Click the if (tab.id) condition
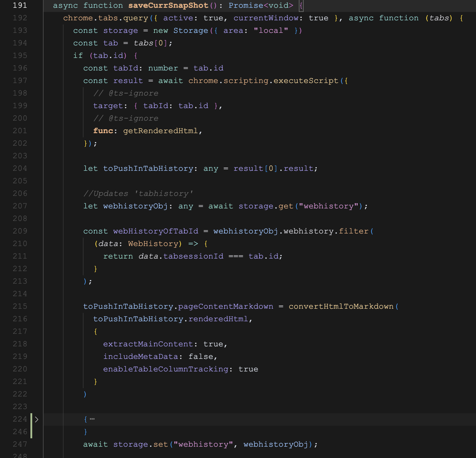The width and height of the screenshot is (476, 458). [101, 56]
